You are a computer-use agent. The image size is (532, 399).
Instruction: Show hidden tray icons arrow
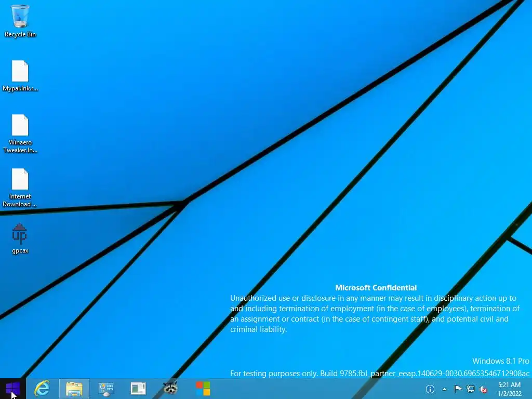tap(444, 389)
